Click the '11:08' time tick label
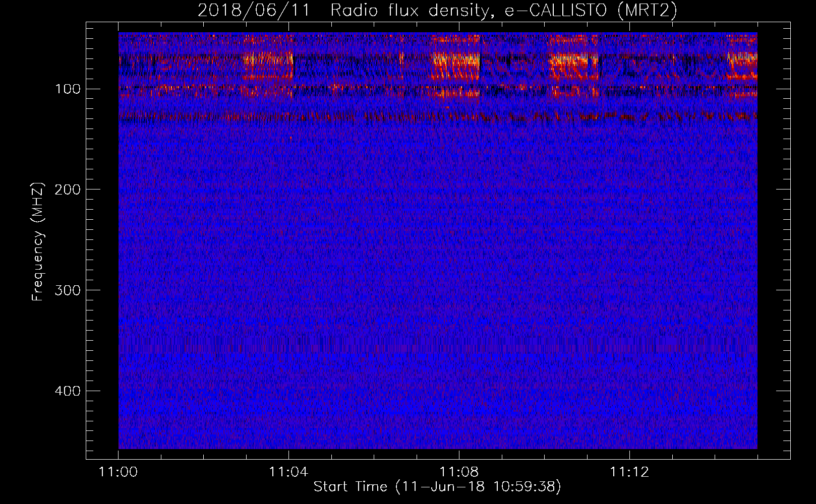 click(459, 472)
